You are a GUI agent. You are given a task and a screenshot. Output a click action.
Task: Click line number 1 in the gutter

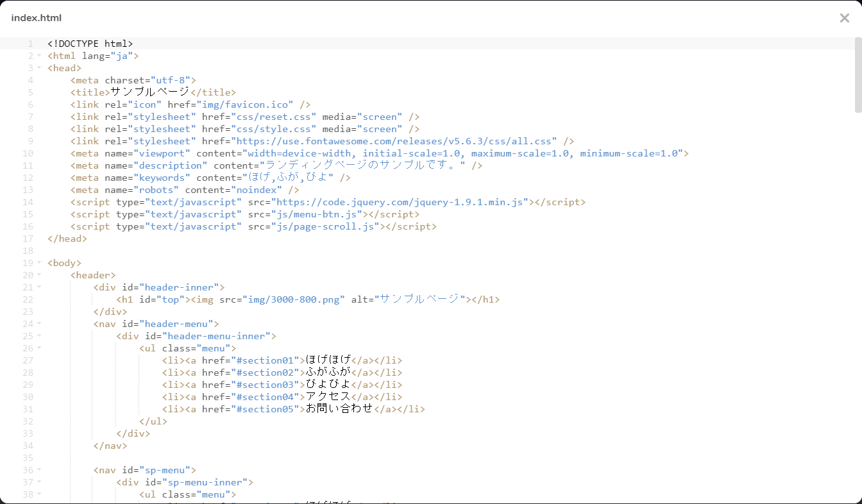coord(30,44)
